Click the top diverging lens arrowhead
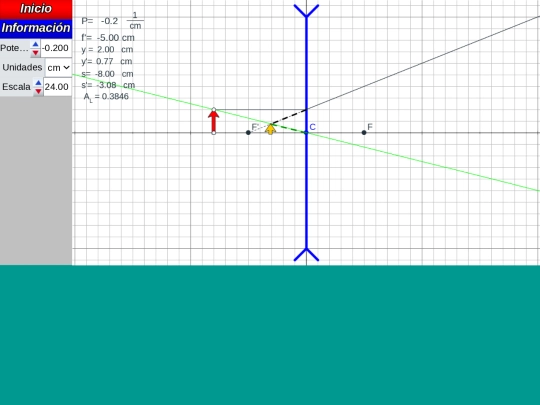This screenshot has width=540, height=405. [306, 11]
